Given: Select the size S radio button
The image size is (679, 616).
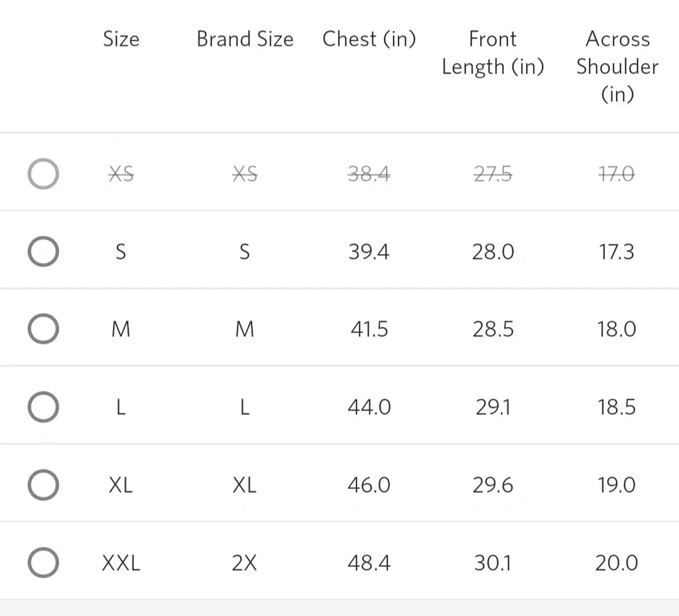Looking at the screenshot, I should tap(43, 252).
